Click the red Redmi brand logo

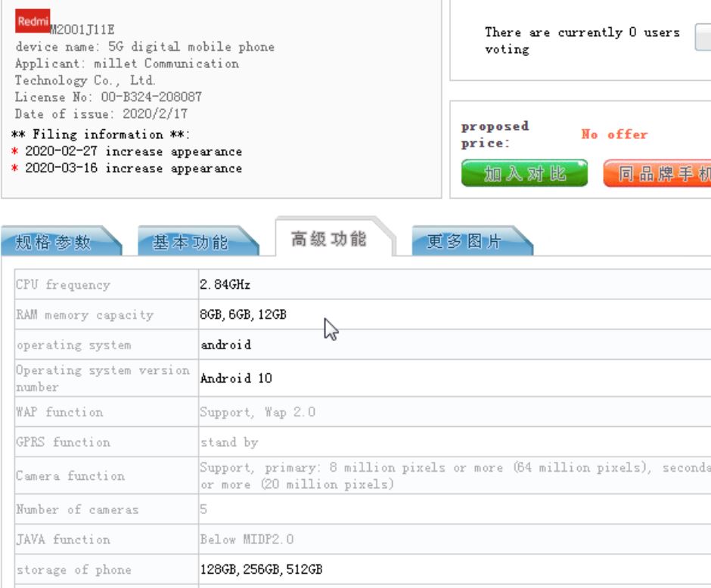point(33,21)
